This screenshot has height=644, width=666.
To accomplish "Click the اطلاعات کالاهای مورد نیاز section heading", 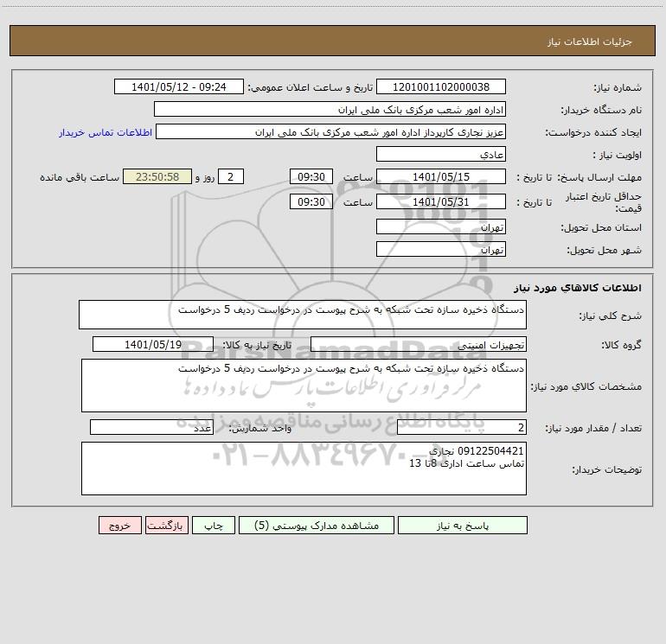I will point(578,288).
